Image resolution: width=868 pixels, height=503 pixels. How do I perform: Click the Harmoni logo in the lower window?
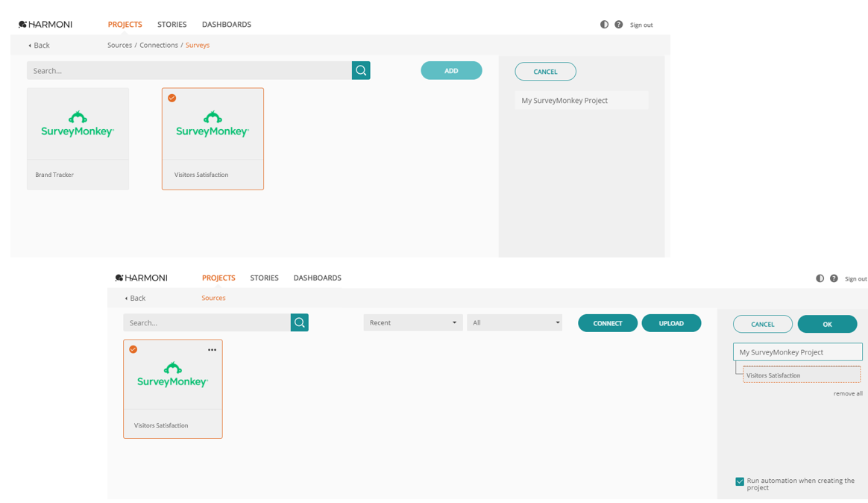point(141,278)
